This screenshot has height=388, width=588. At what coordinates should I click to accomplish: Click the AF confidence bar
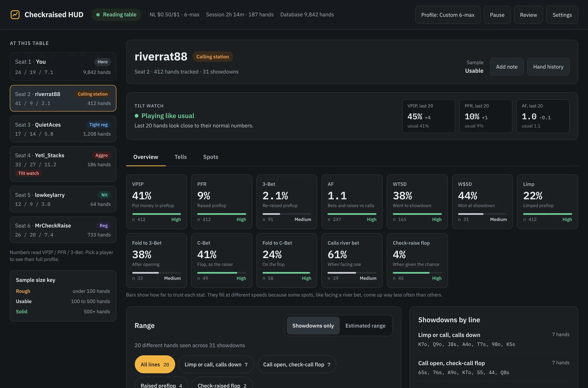[x=352, y=214]
